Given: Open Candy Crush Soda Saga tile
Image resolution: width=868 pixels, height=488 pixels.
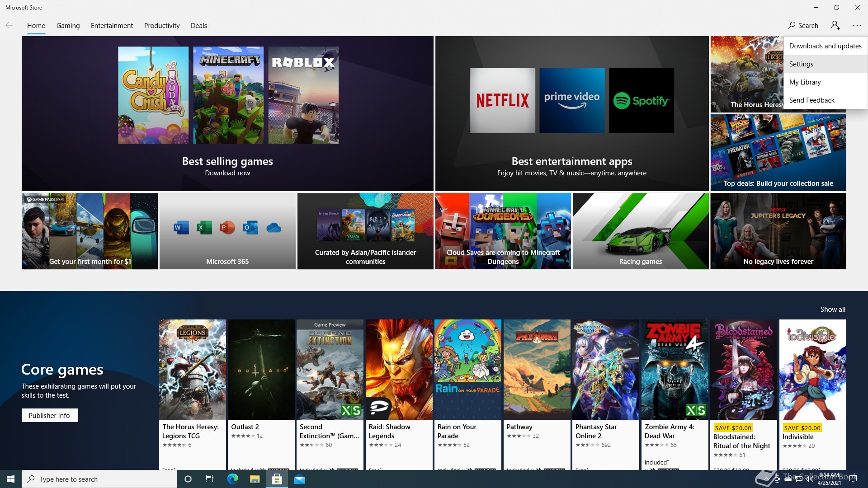Looking at the screenshot, I should [x=153, y=95].
